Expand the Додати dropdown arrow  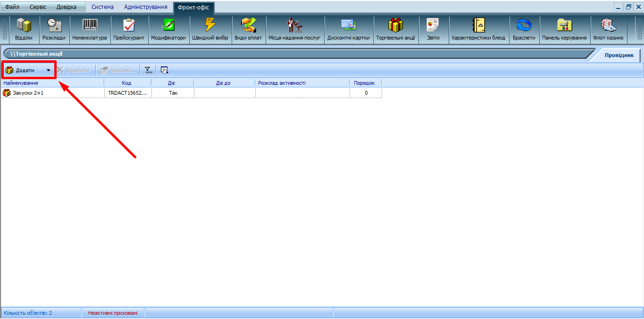[48, 70]
